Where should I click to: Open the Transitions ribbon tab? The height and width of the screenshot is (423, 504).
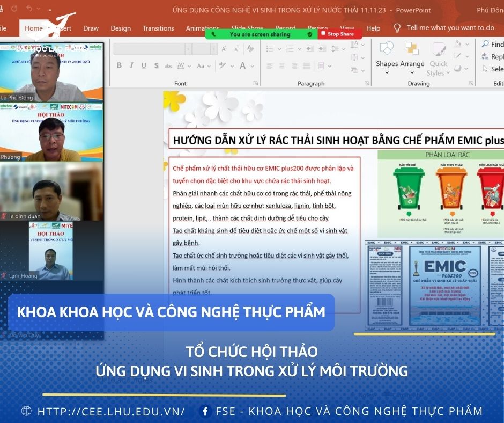158,28
